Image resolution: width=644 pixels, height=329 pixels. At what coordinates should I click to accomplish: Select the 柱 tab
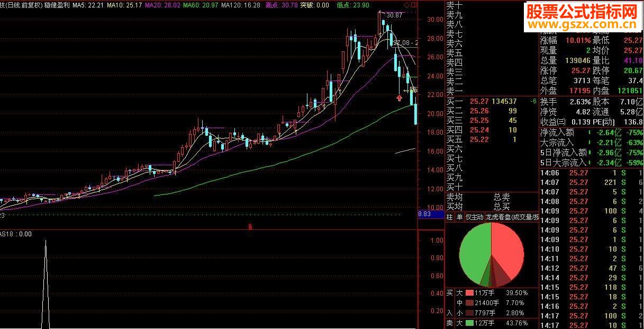[450, 217]
